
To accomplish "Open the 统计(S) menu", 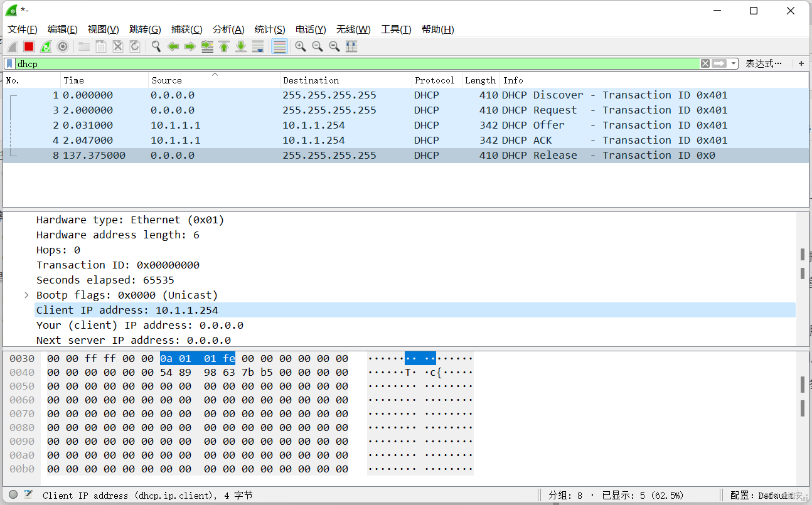I will click(x=270, y=29).
